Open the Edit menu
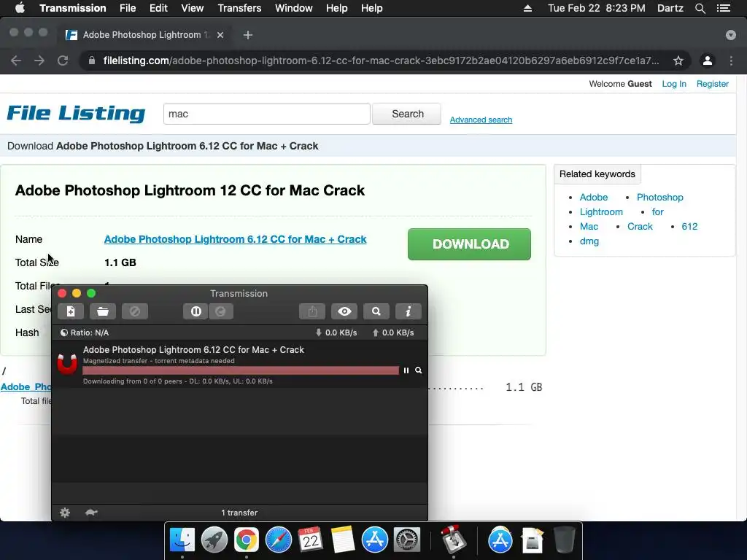The width and height of the screenshot is (747, 560). click(158, 8)
